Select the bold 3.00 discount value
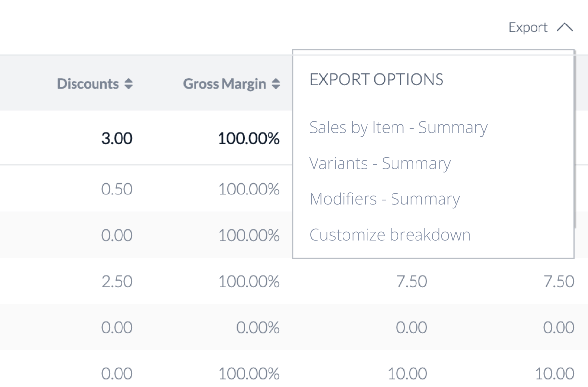Image resolution: width=588 pixels, height=387 pixels. 117,138
